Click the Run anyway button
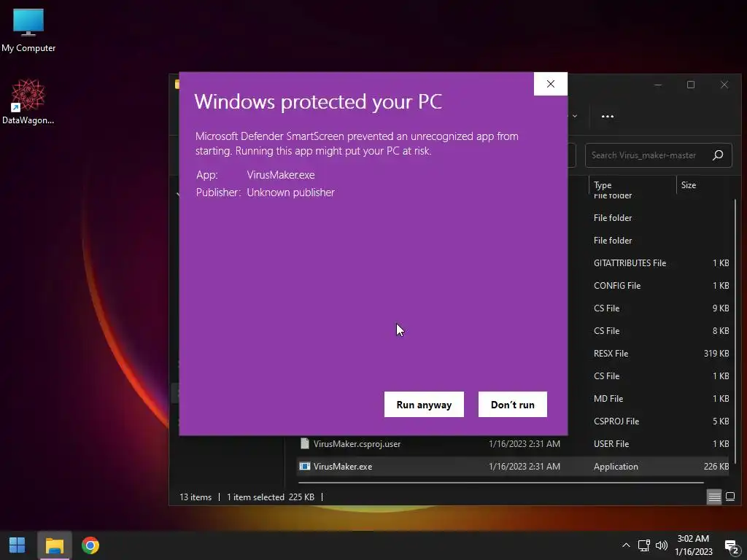 point(424,404)
